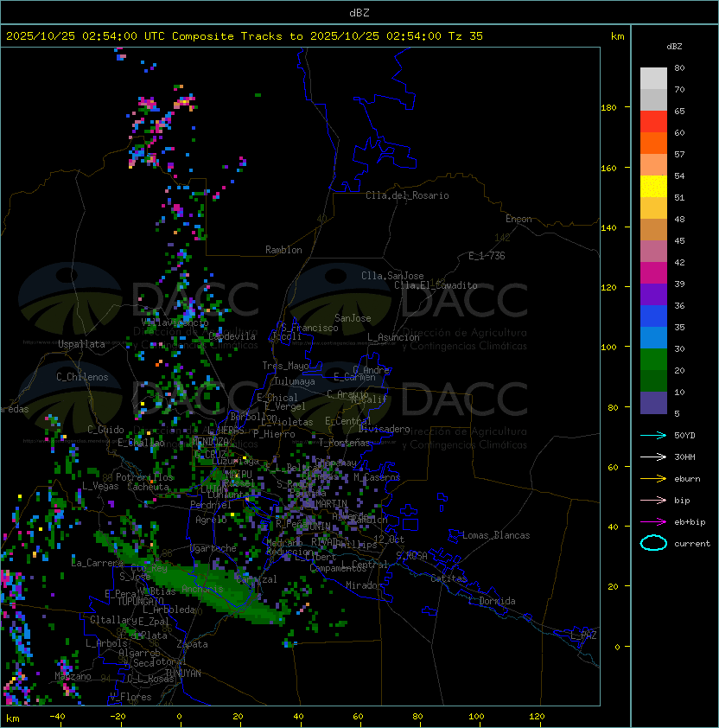
Task: Click the 'Carrizal' map label
Action: pos(256,579)
